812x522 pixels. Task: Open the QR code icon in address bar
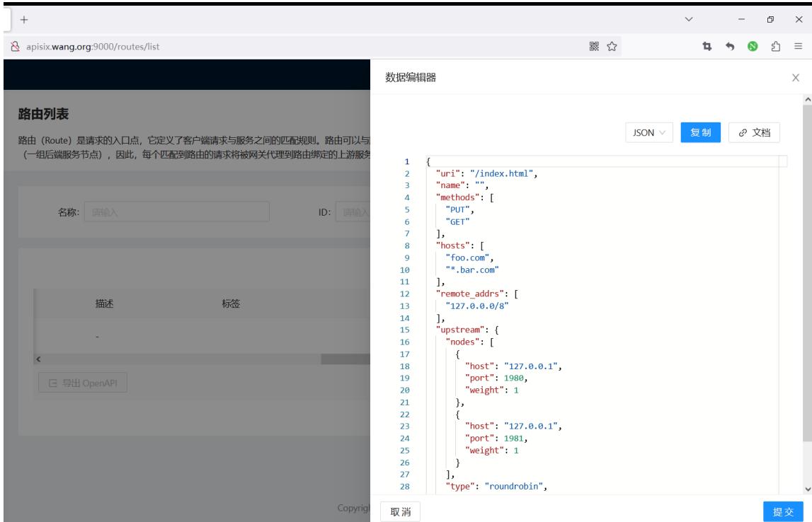pyautogui.click(x=594, y=47)
